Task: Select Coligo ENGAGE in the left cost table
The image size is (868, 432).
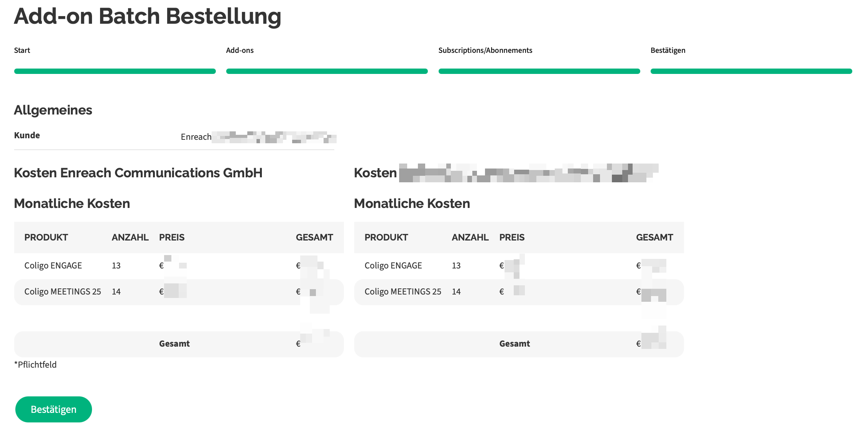Action: 53,266
